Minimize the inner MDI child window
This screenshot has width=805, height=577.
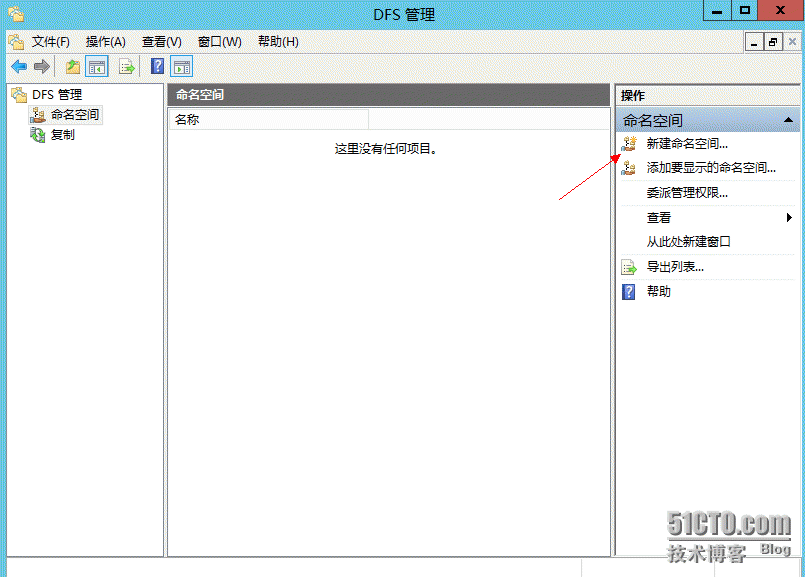pos(754,42)
